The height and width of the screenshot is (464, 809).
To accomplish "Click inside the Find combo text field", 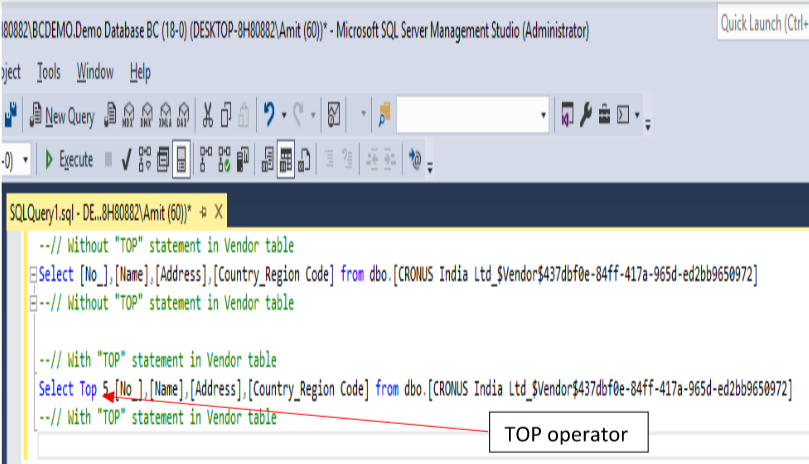I will (467, 115).
